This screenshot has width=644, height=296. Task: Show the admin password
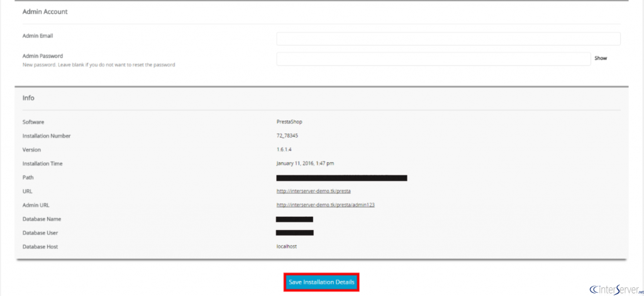(x=601, y=58)
